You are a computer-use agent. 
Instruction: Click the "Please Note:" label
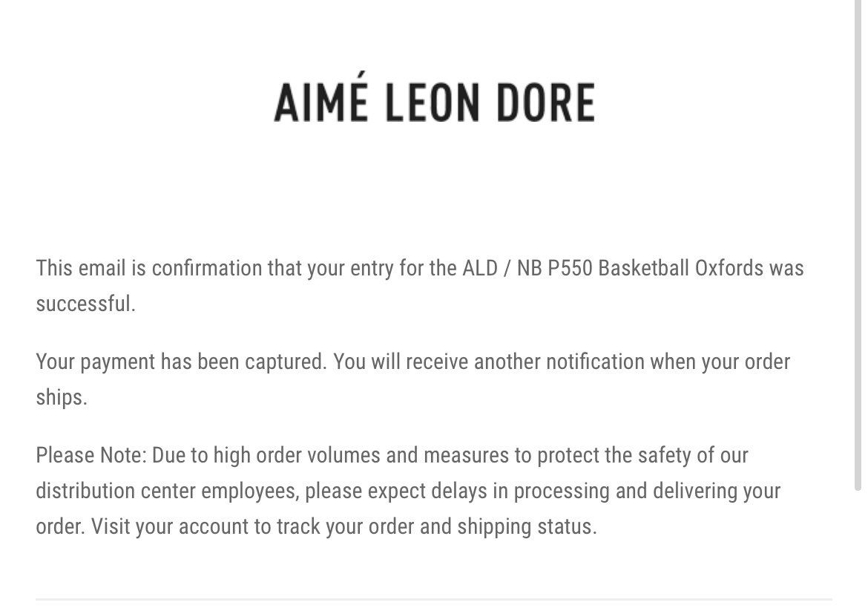[91, 454]
